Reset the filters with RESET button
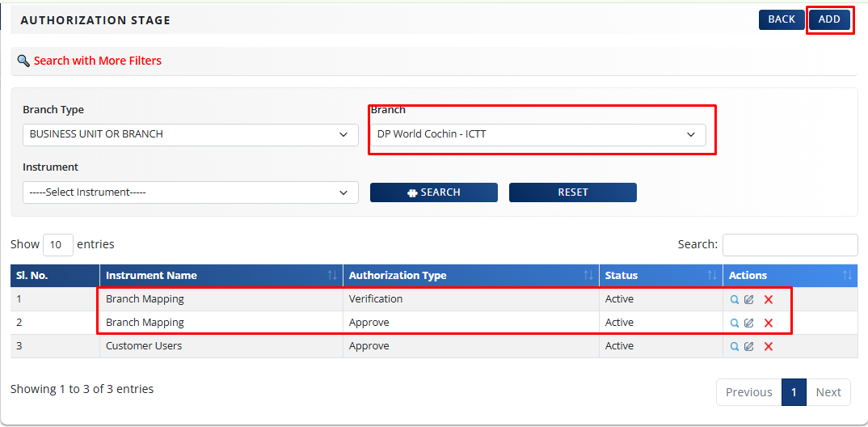Viewport: 868px width, 427px height. pyautogui.click(x=572, y=192)
